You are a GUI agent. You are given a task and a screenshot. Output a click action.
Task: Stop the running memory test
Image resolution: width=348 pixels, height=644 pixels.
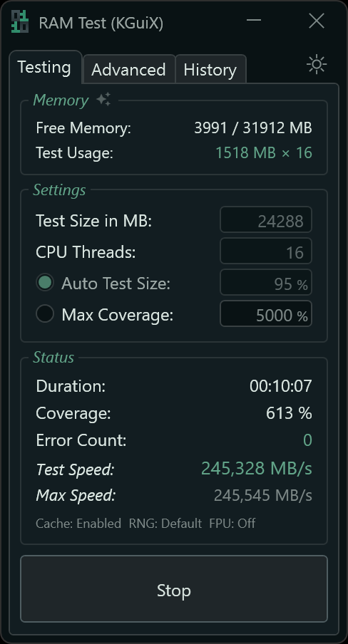pyautogui.click(x=174, y=589)
